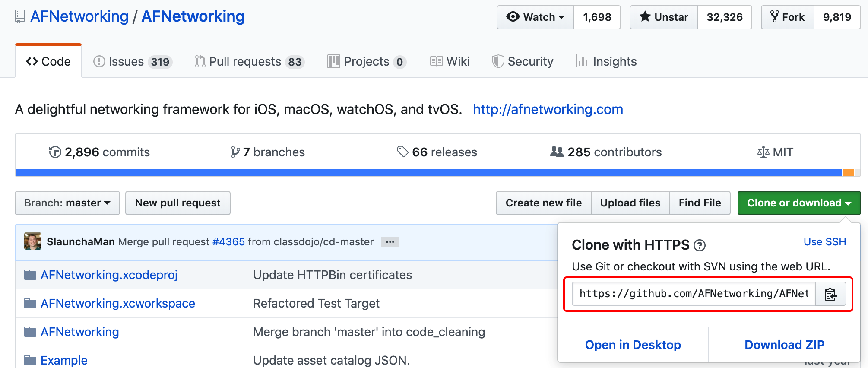Open pull request #4365 link
This screenshot has width=868, height=368.
228,242
